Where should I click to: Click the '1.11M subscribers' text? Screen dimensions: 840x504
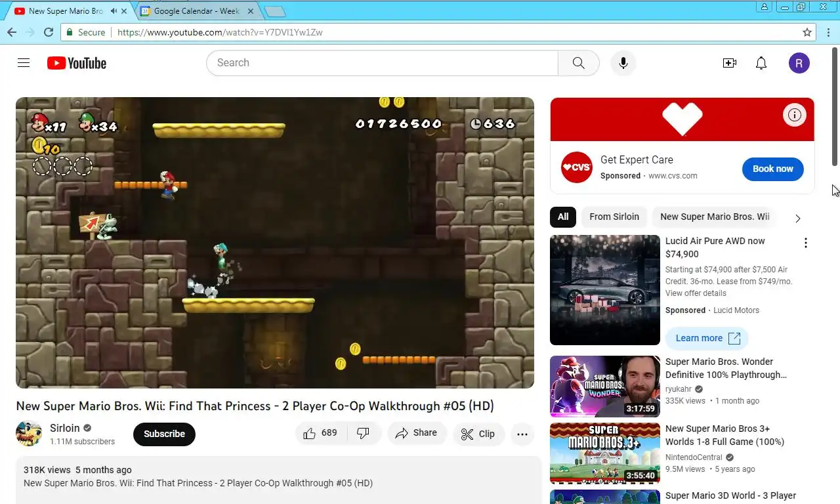(x=82, y=442)
